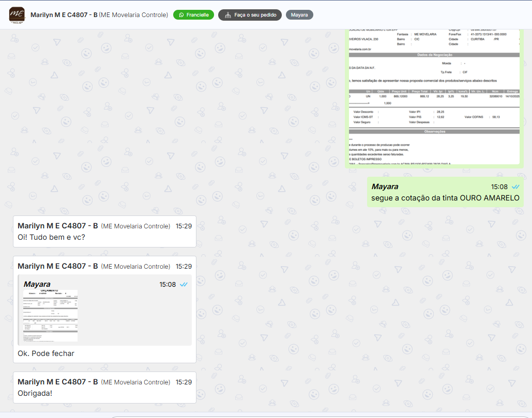Open the small orçamento thumbnail in the quoted reply

(x=50, y=315)
